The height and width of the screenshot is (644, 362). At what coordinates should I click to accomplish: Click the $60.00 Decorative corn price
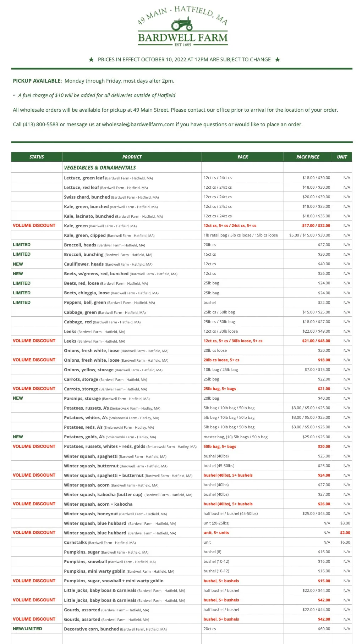click(x=324, y=629)
